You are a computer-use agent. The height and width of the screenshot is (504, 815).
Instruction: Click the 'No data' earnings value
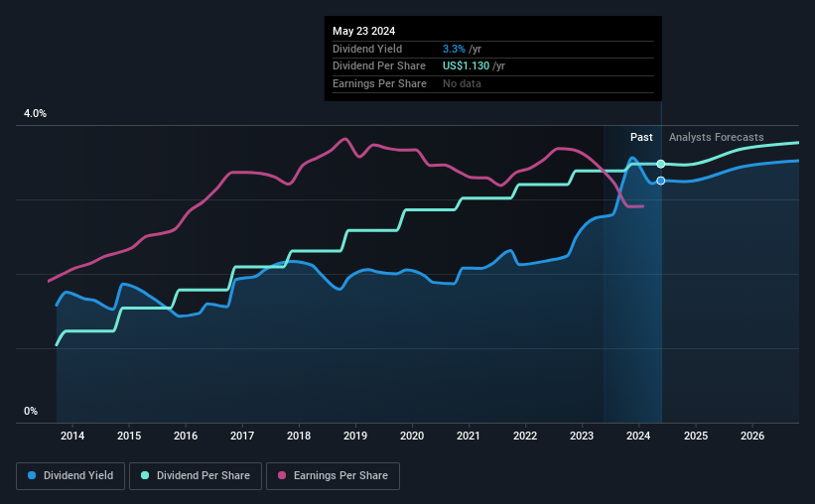[x=462, y=83]
